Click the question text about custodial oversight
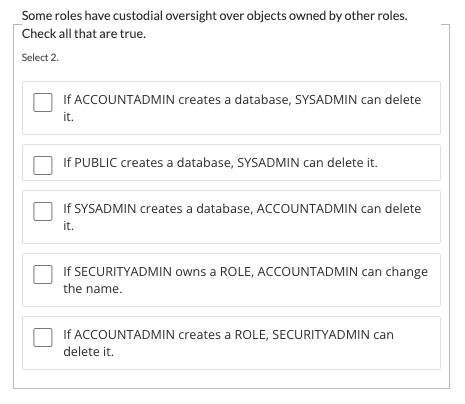465x404 pixels. 214,16
